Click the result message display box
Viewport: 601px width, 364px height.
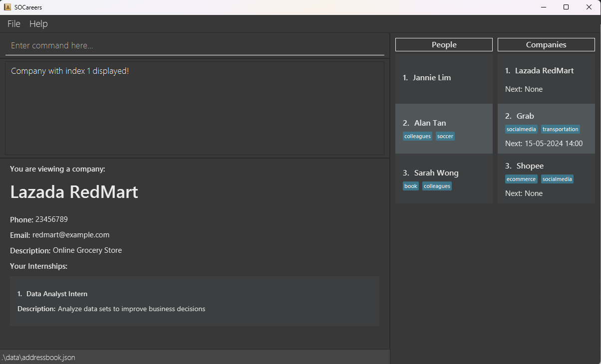click(195, 108)
